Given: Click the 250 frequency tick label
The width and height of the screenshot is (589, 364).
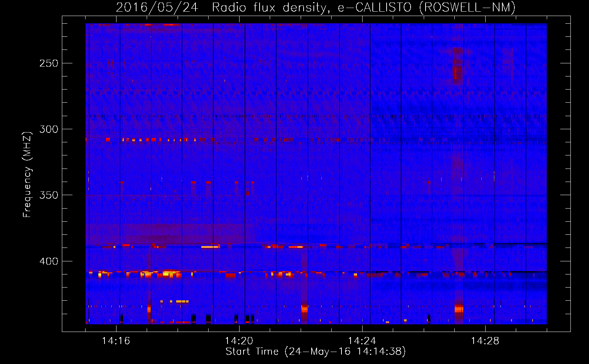Looking at the screenshot, I should pyautogui.click(x=49, y=63).
